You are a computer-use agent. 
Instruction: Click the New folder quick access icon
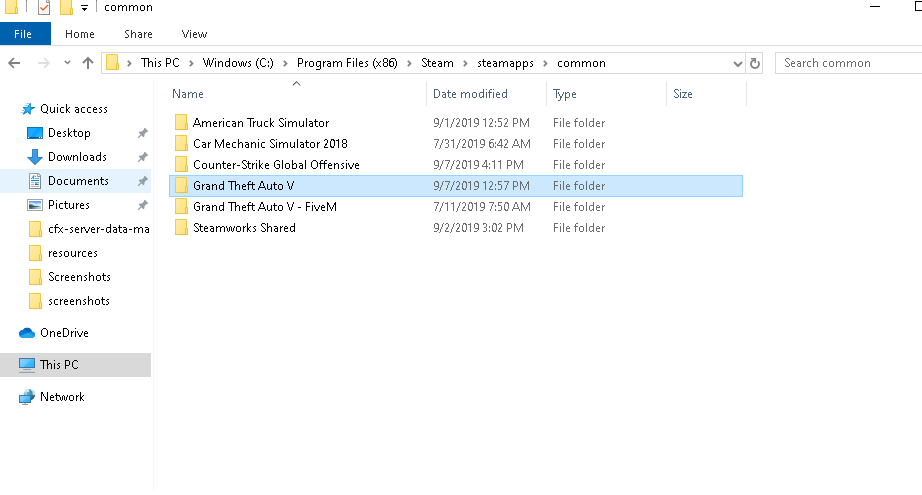pyautogui.click(x=66, y=7)
